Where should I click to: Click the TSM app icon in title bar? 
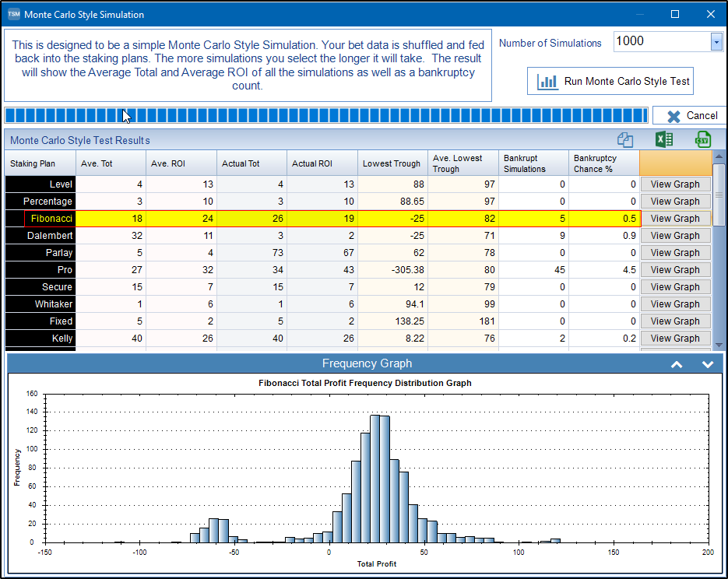13,14
